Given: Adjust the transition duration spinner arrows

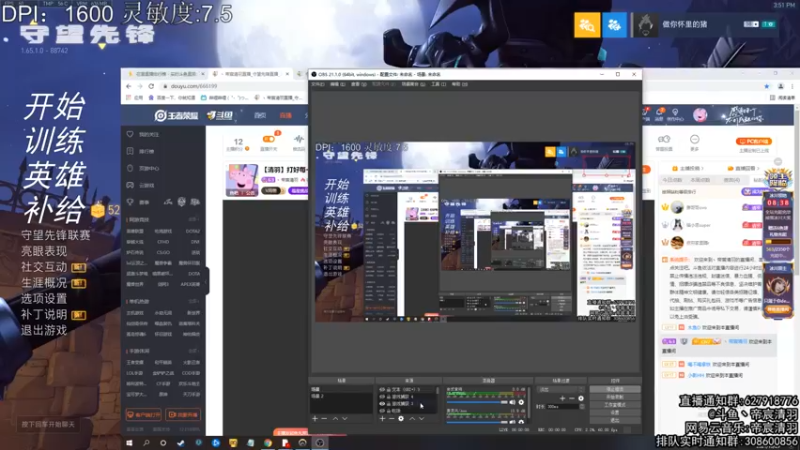Looking at the screenshot, I should pyautogui.click(x=582, y=407).
